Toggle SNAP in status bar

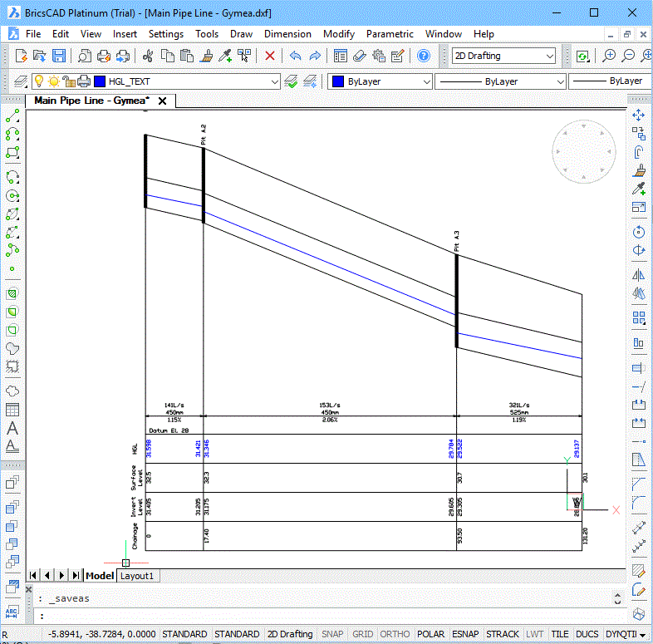pos(332,634)
